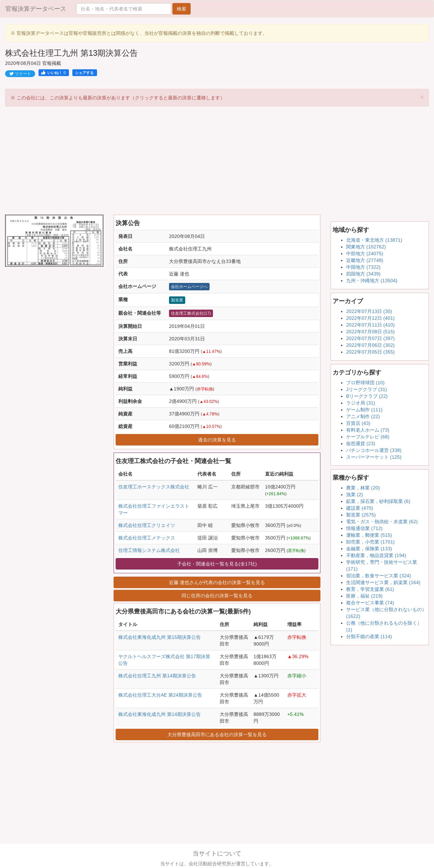This screenshot has width=434, height=868.
Task: Browse 九州・沖縄地方 region link
Action: click(371, 281)
